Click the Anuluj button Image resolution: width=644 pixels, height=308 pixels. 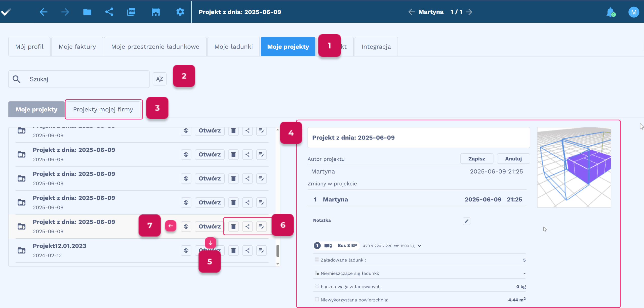point(513,159)
